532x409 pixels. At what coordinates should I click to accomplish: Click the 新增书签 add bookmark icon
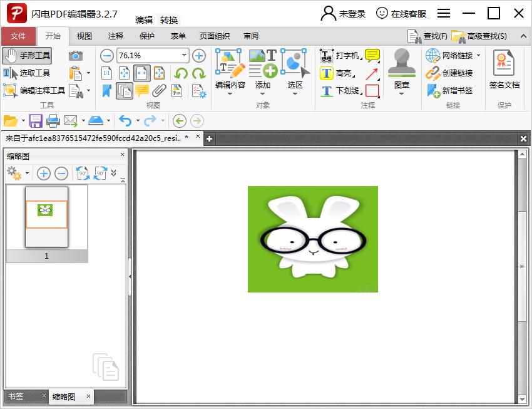pyautogui.click(x=449, y=91)
